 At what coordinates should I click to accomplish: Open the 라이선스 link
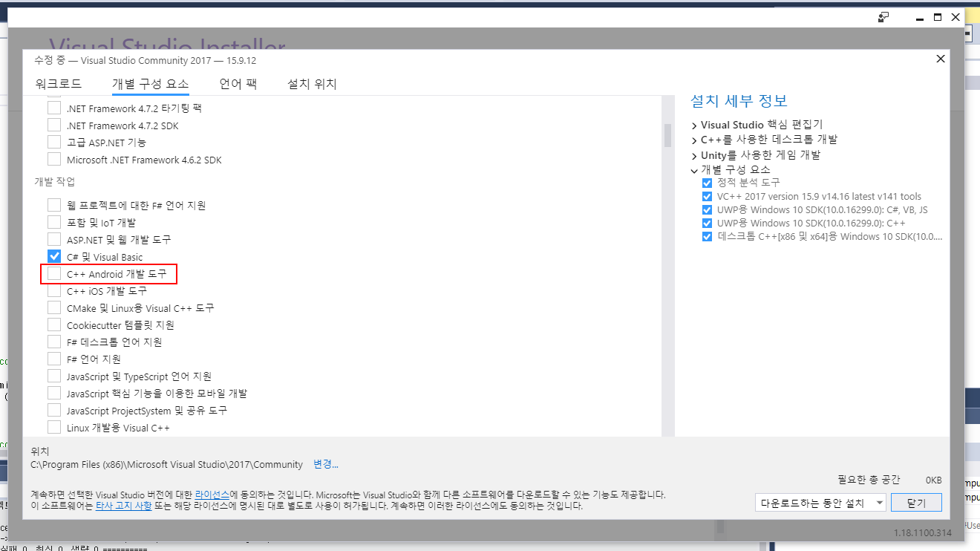pyautogui.click(x=212, y=494)
